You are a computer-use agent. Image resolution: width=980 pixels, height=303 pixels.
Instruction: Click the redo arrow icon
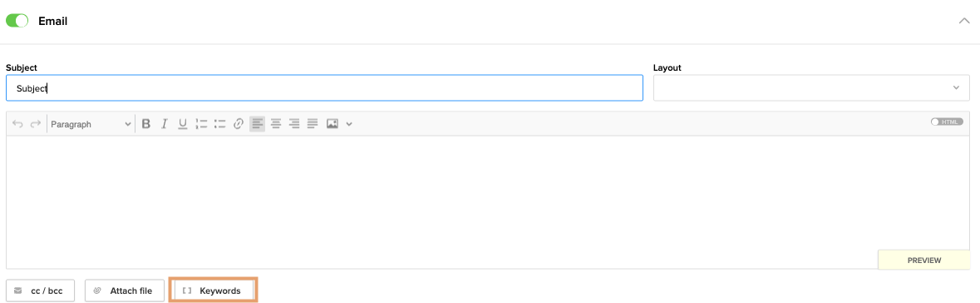coord(36,124)
